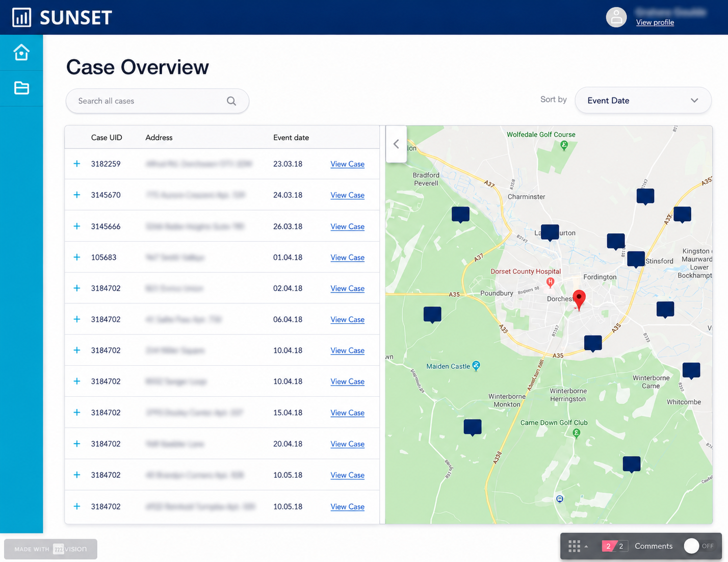Expand case 3145670 row

pos(77,195)
